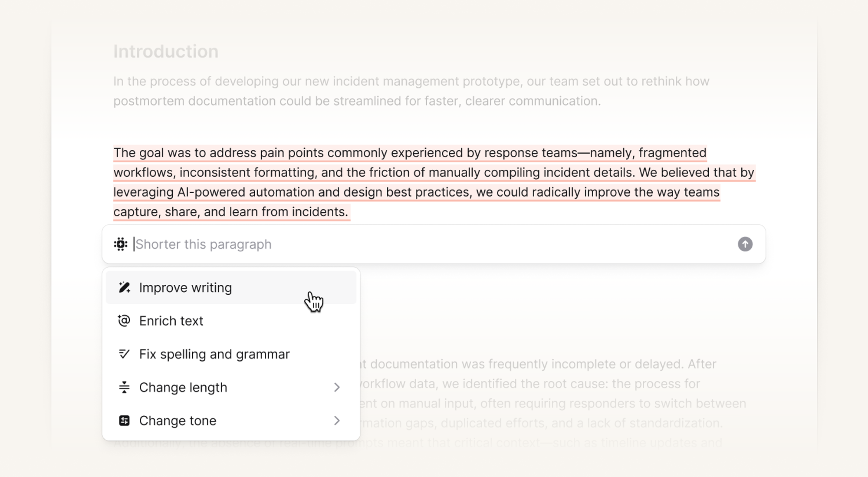This screenshot has height=477, width=868.
Task: Click the Improve writing pencil icon
Action: (x=124, y=287)
